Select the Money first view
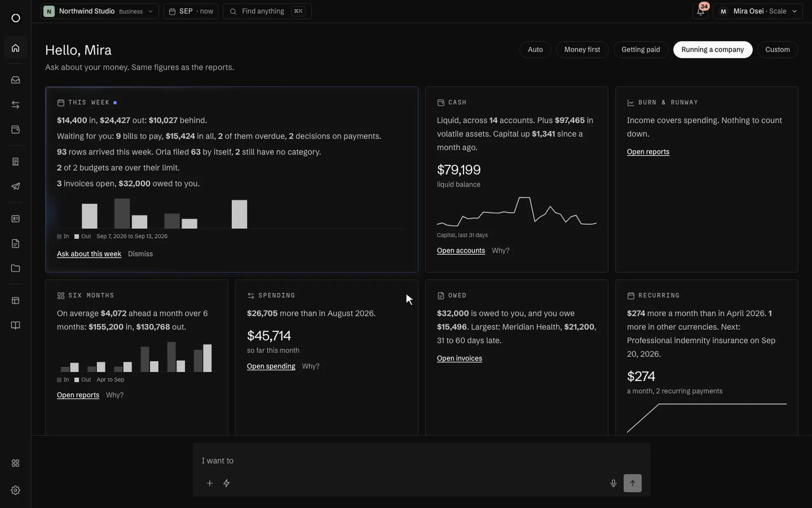Screen dimensions: 812x508 pos(582,50)
